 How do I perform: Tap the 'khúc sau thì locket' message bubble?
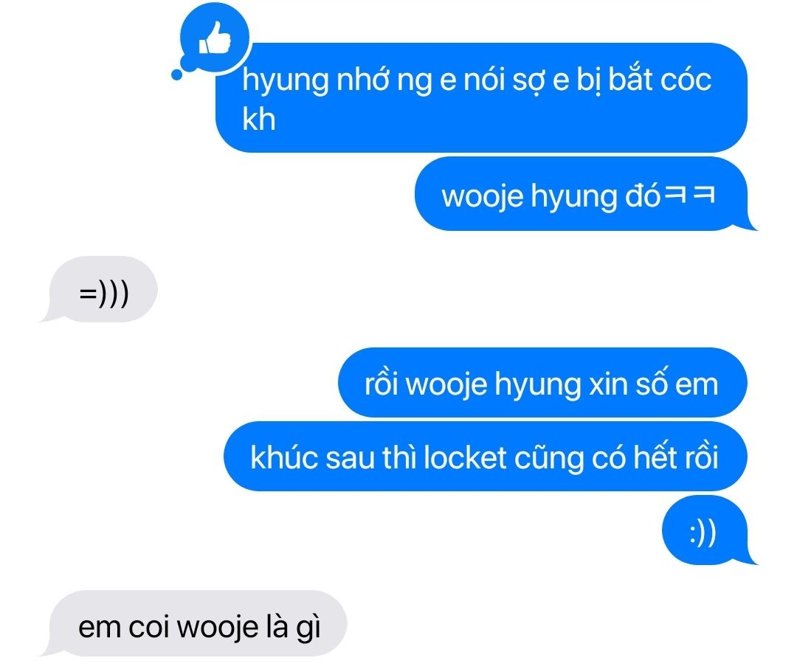[x=486, y=457]
